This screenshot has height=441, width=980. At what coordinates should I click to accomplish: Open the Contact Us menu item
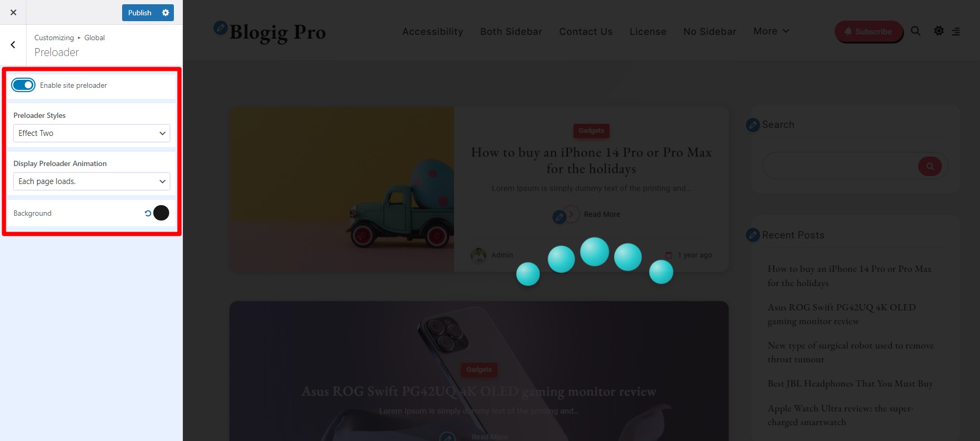tap(586, 32)
